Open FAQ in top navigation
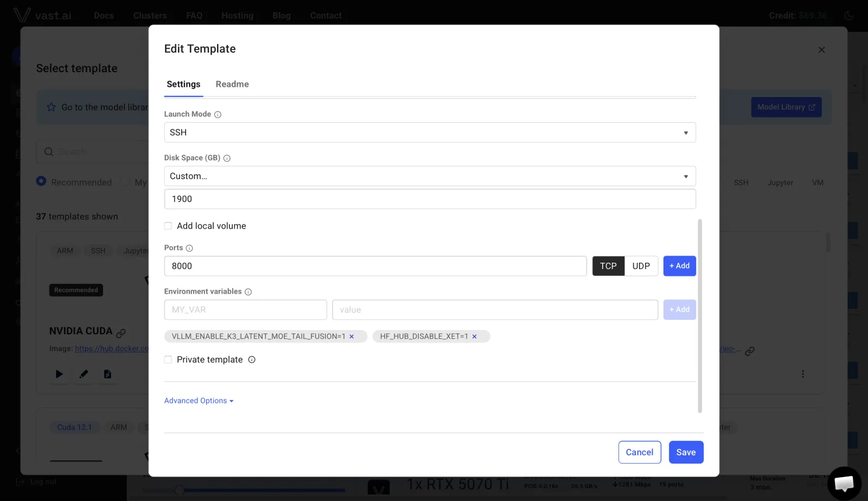The width and height of the screenshot is (868, 501). (194, 16)
